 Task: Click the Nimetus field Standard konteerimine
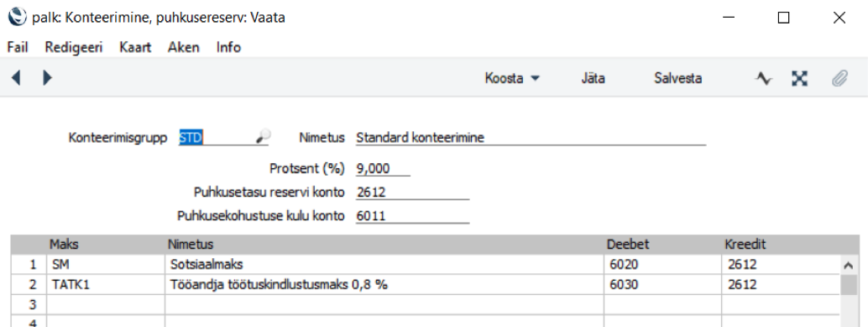(x=531, y=138)
